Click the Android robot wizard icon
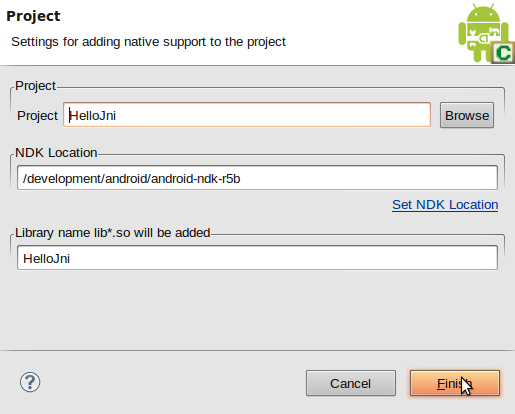The image size is (515, 414). click(x=486, y=33)
